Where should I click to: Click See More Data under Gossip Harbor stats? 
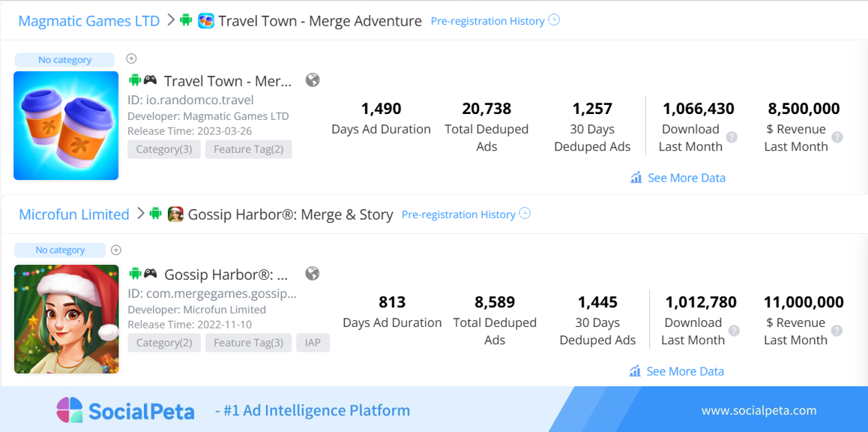(676, 371)
